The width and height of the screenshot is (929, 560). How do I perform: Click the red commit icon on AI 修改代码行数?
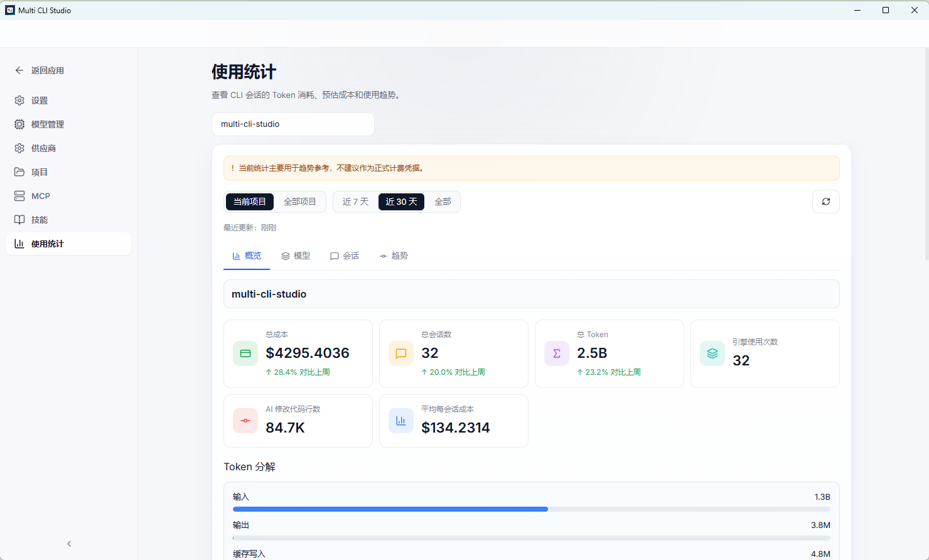[x=245, y=421]
